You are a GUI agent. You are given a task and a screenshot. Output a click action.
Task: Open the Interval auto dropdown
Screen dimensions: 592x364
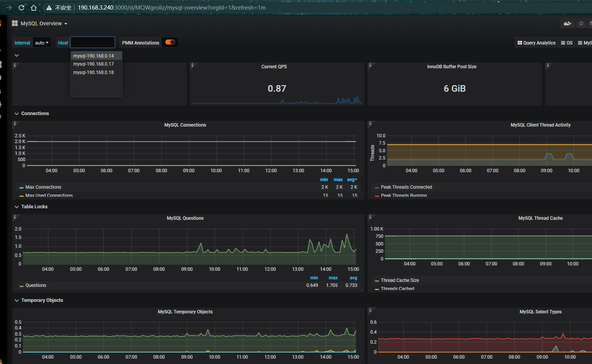[x=42, y=43]
